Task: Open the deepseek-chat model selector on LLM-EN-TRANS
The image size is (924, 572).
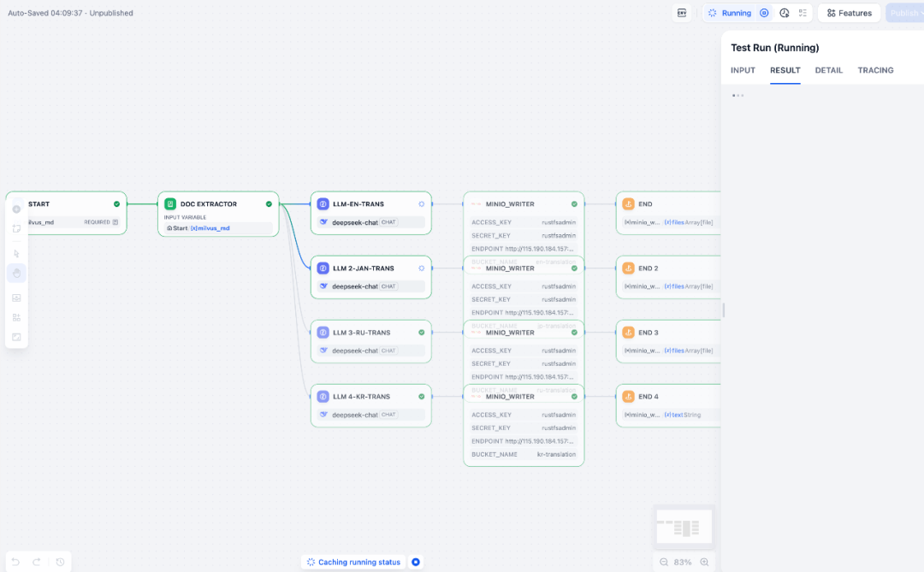Action: pos(370,222)
